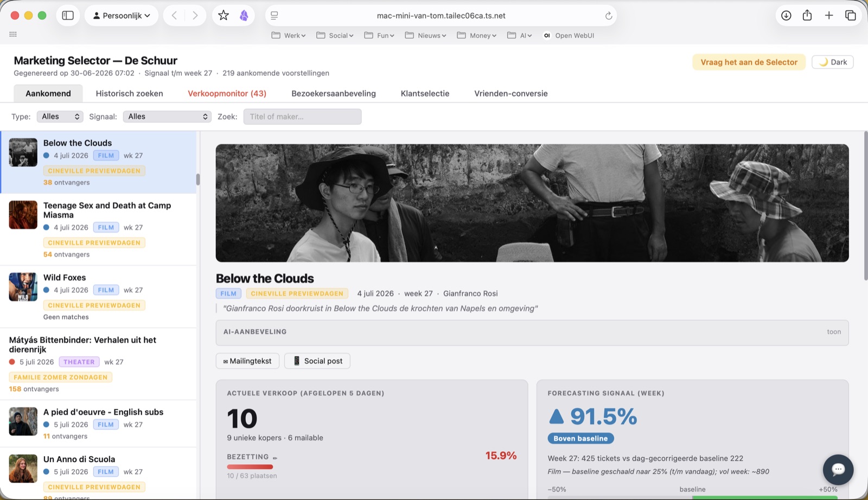
Task: Expand the Nieuws bookmarks folder
Action: pyautogui.click(x=425, y=35)
